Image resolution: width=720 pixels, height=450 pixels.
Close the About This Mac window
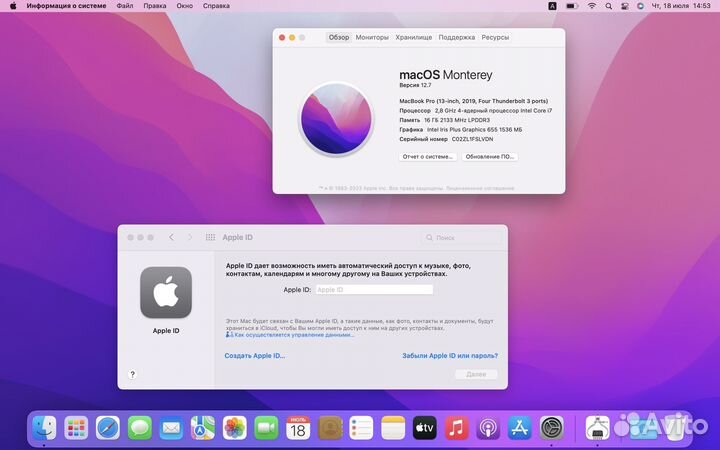[282, 38]
